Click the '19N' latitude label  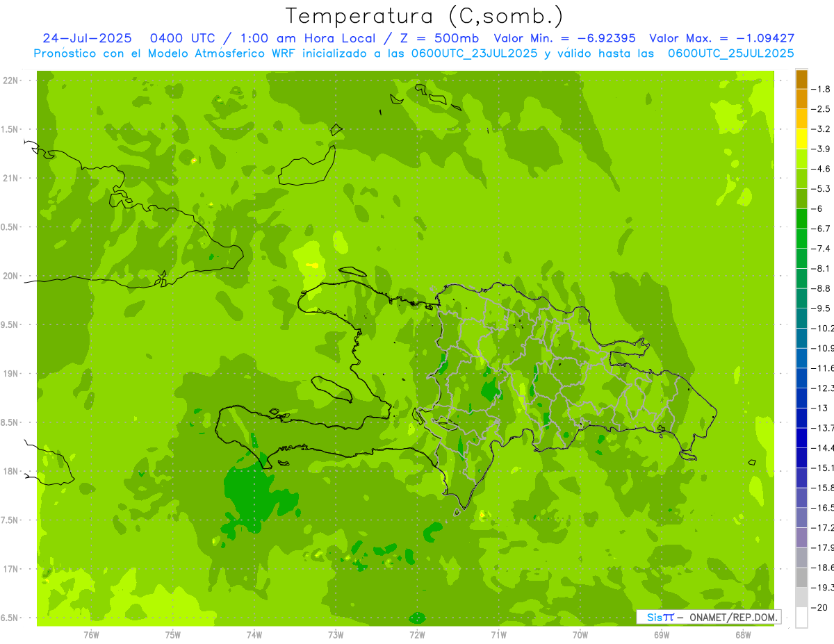click(x=10, y=374)
